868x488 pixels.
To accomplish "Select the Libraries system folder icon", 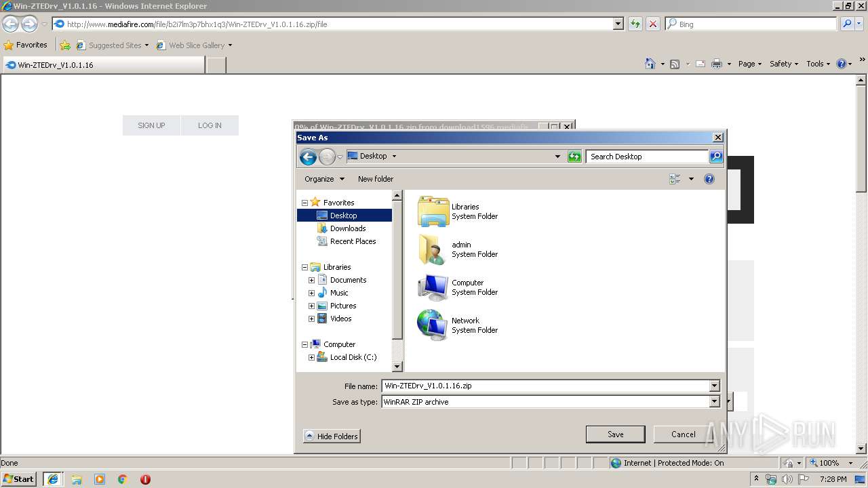I will pos(433,211).
